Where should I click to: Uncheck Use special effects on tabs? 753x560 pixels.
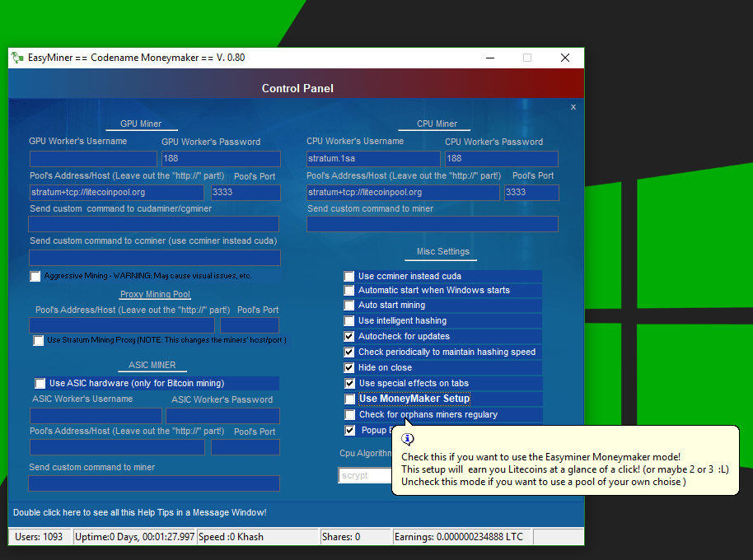pyautogui.click(x=350, y=384)
